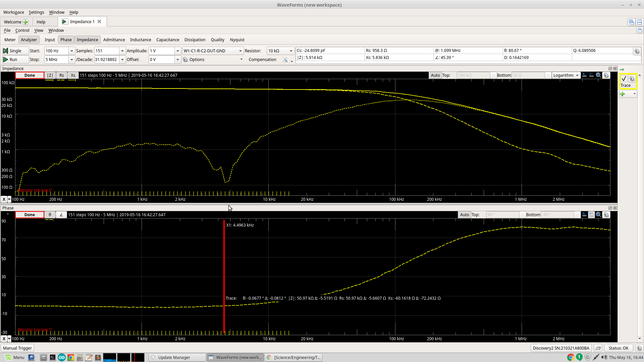Expand the Start frequency dropdown
The width and height of the screenshot is (644, 362).
[x=71, y=51]
